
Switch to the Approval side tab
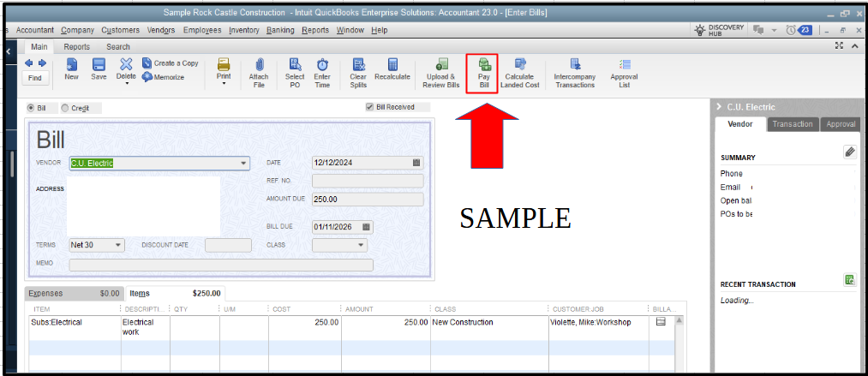coord(841,124)
